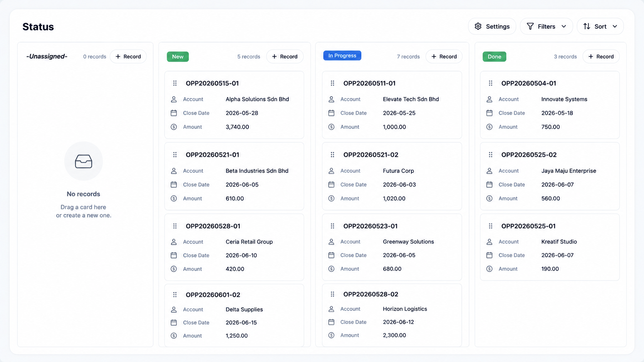Add a record to Done column
Image resolution: width=644 pixels, height=362 pixels.
[x=601, y=57]
